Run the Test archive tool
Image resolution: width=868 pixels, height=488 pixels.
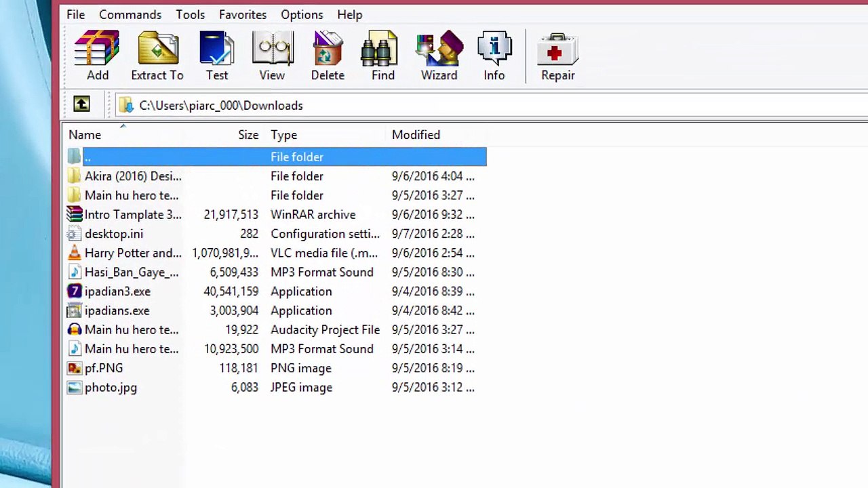[217, 49]
